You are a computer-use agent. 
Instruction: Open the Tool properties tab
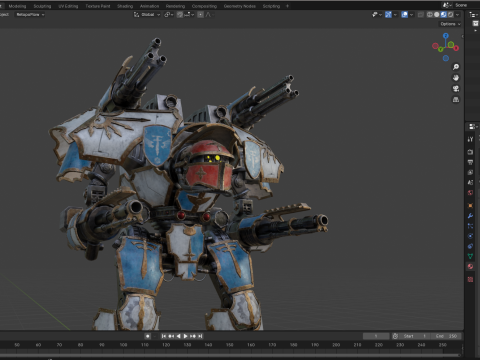(470, 139)
